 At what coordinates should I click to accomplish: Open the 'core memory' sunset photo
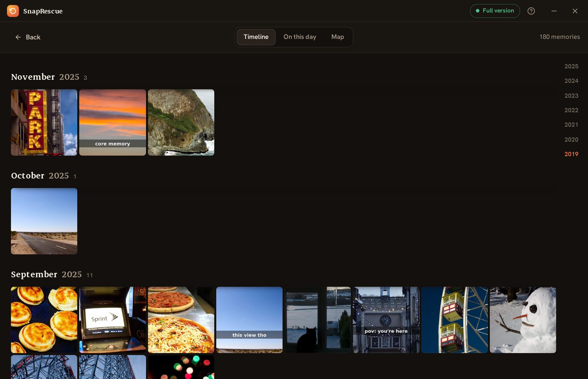click(x=112, y=122)
